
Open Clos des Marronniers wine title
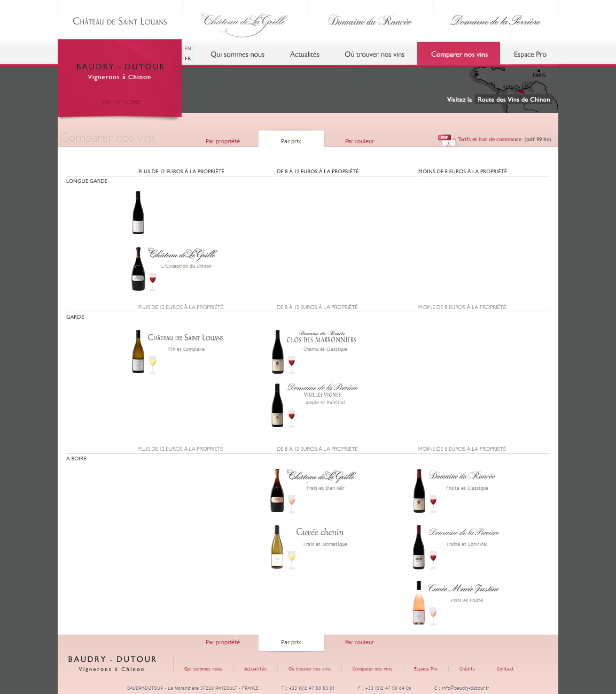pyautogui.click(x=321, y=337)
